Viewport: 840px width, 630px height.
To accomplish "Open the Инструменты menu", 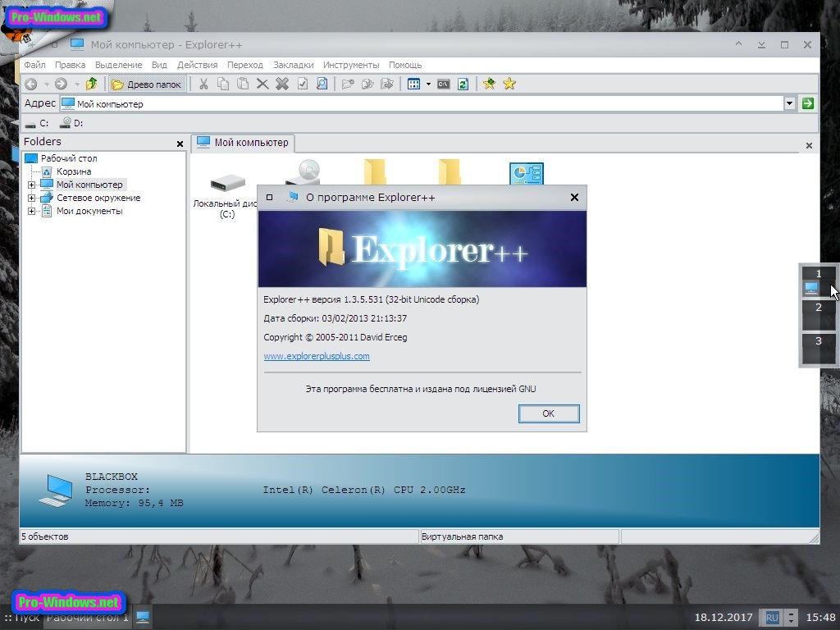I will (x=351, y=65).
